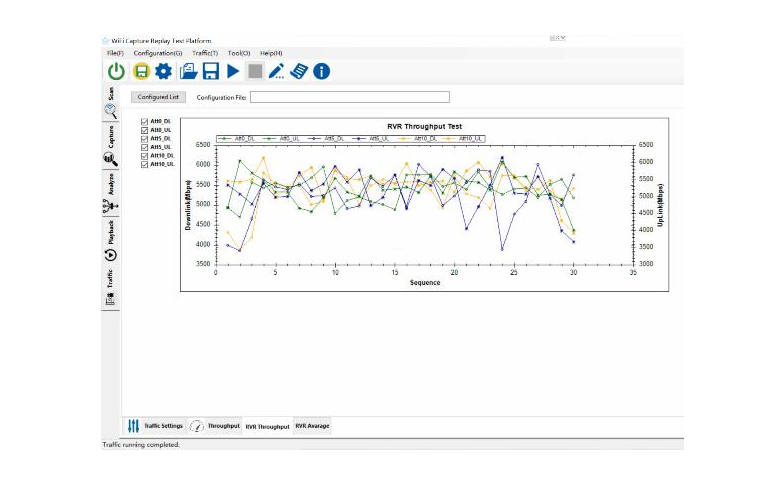Click the blue floppy disk save icon
784x484 pixels.
(x=211, y=71)
